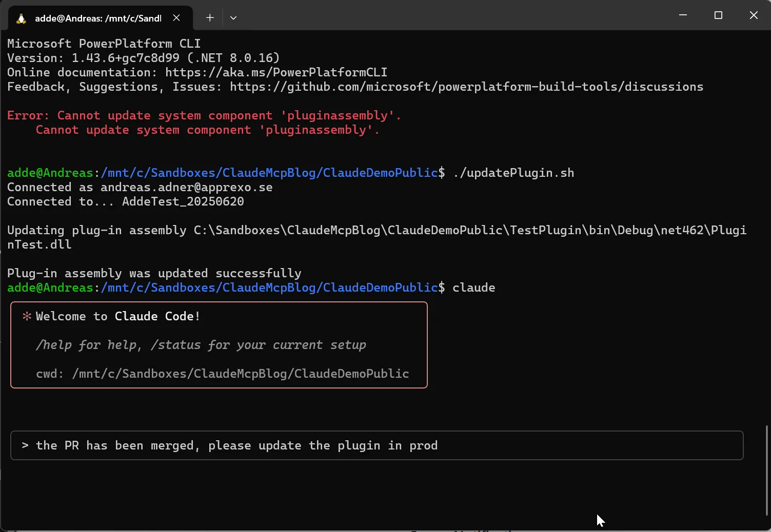Viewport: 771px width, 532px height.
Task: Click 'Microsoft PowerPlatform CLI' header text
Action: click(x=104, y=44)
